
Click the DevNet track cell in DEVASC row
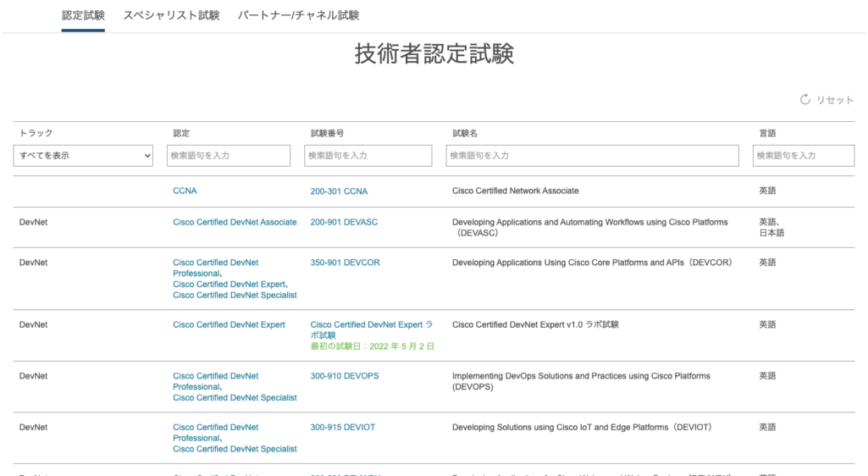(x=33, y=222)
